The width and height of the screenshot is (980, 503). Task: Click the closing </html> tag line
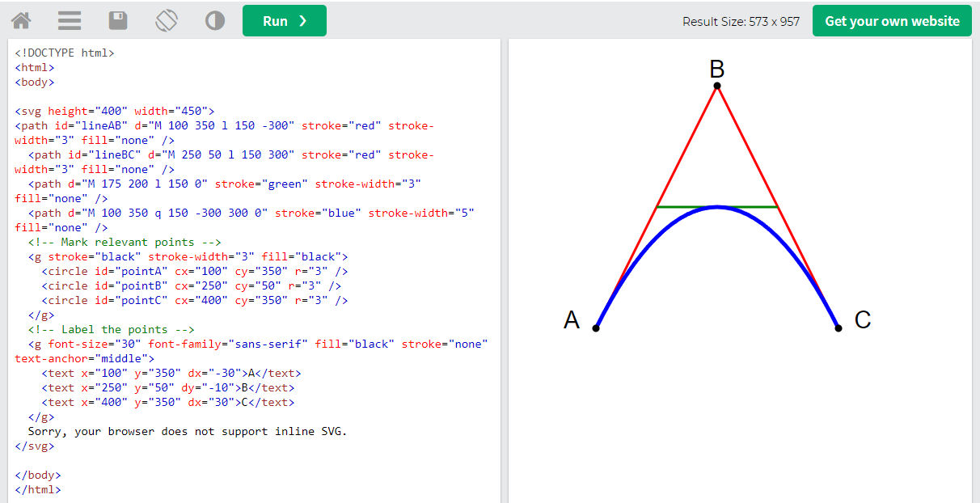click(38, 489)
